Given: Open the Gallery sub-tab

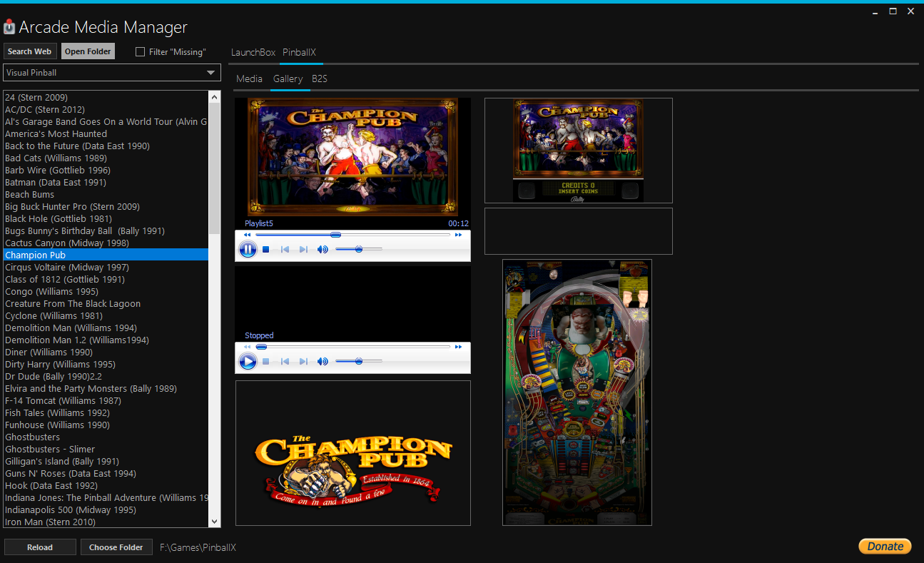Looking at the screenshot, I should click(x=288, y=78).
